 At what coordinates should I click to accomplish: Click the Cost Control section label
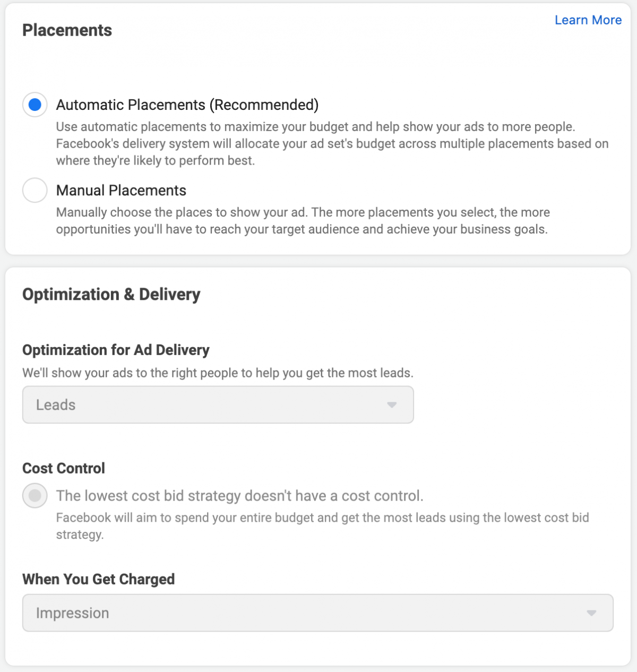click(63, 468)
